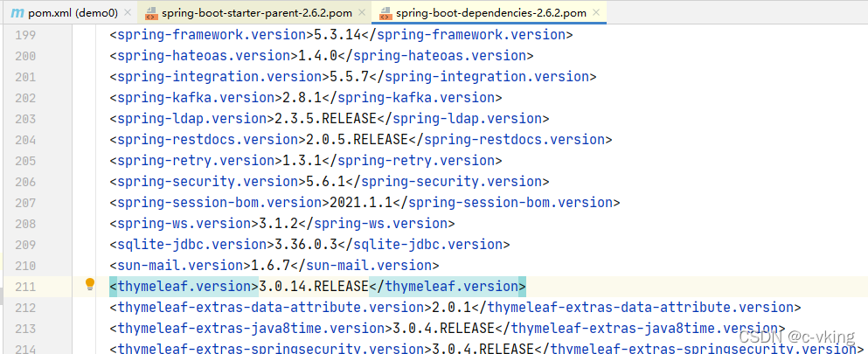Click version value 5.6.1
This screenshot has height=354, width=868.
tap(326, 182)
